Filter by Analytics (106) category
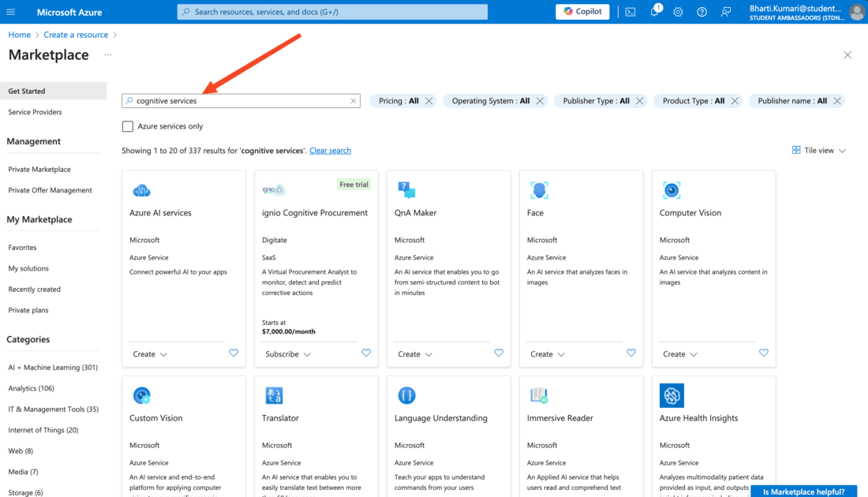Image resolution: width=868 pixels, height=497 pixels. [31, 388]
